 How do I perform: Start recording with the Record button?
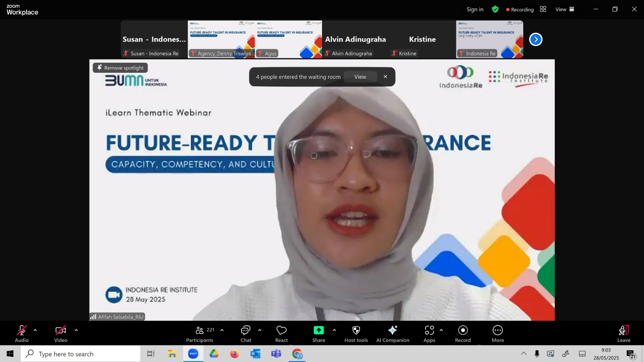pos(463,334)
